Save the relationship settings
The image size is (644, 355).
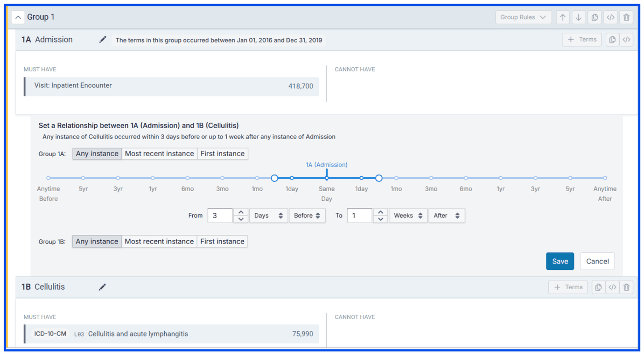click(x=560, y=261)
